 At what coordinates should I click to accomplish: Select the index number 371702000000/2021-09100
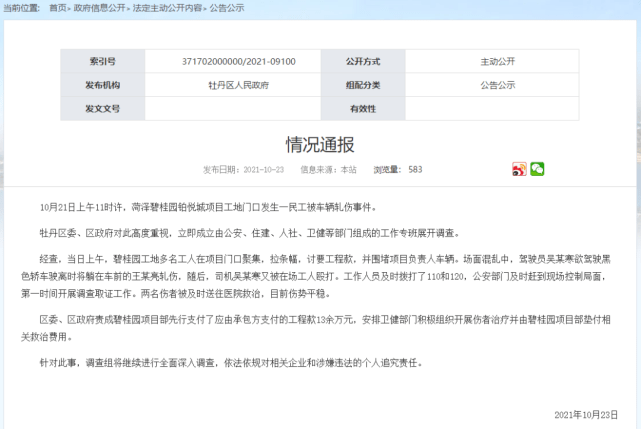pos(239,62)
